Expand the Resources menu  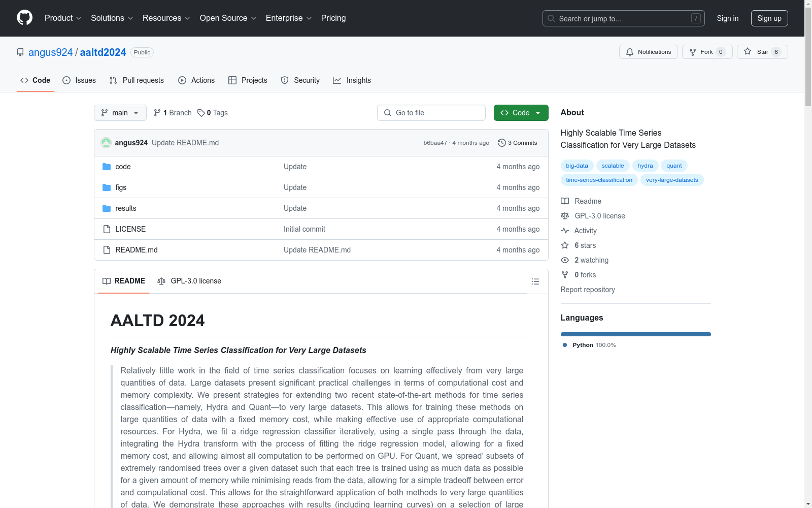(166, 18)
